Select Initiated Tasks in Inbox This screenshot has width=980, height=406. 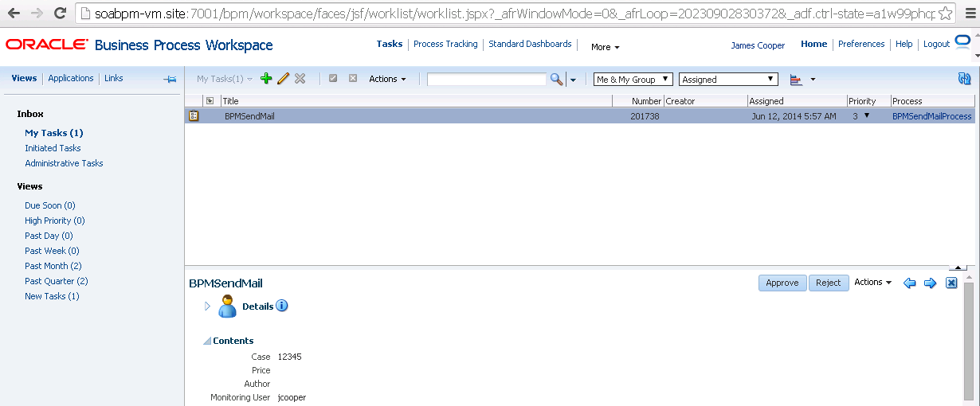click(x=53, y=148)
